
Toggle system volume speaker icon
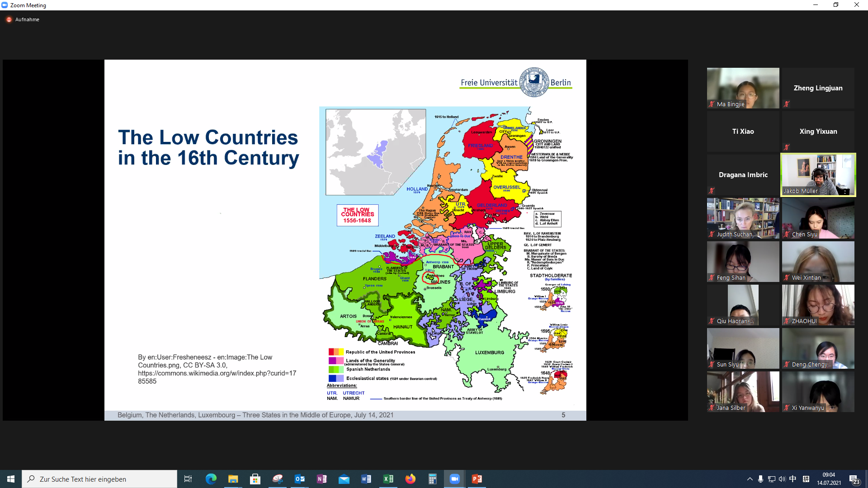(x=782, y=479)
